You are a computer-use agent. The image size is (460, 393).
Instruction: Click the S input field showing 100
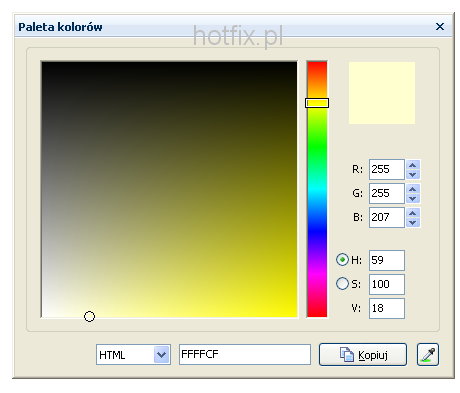387,284
